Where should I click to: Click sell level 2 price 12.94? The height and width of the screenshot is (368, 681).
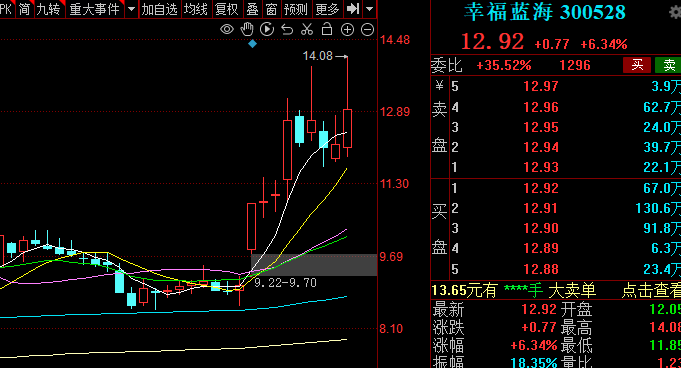541,147
